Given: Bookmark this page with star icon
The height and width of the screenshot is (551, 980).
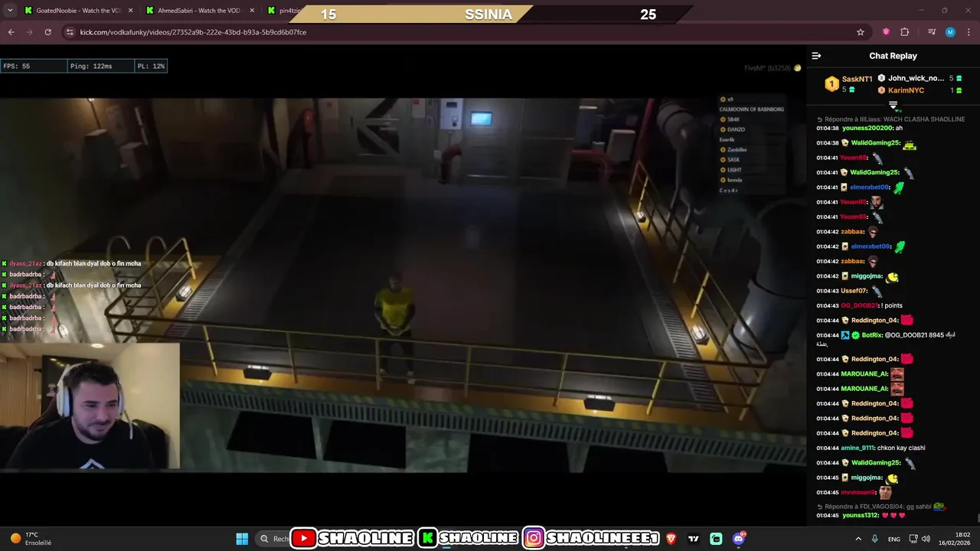Looking at the screenshot, I should [861, 32].
